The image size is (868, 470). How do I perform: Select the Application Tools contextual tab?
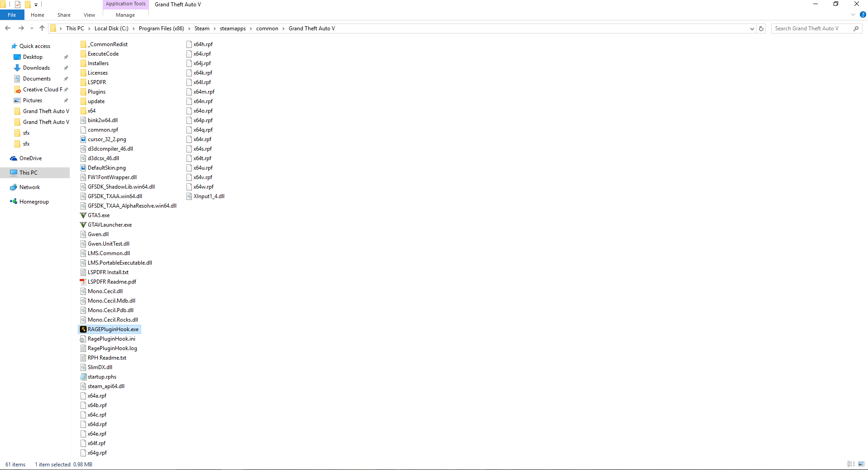click(126, 4)
